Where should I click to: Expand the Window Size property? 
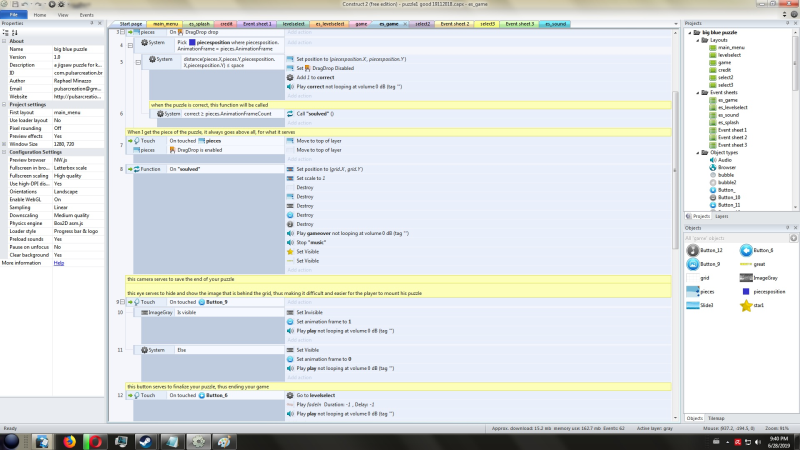tap(4, 144)
